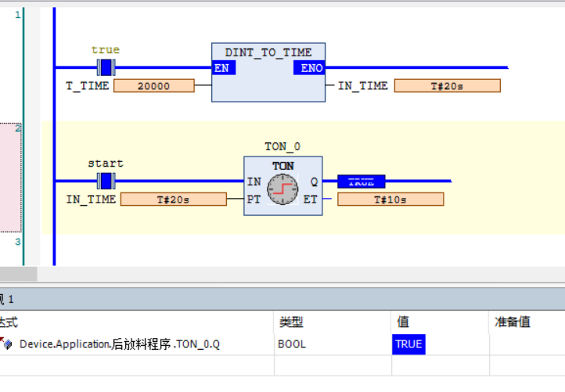The width and height of the screenshot is (565, 392).
Task: Click the 'true' contact in rung 1
Action: pyautogui.click(x=106, y=67)
